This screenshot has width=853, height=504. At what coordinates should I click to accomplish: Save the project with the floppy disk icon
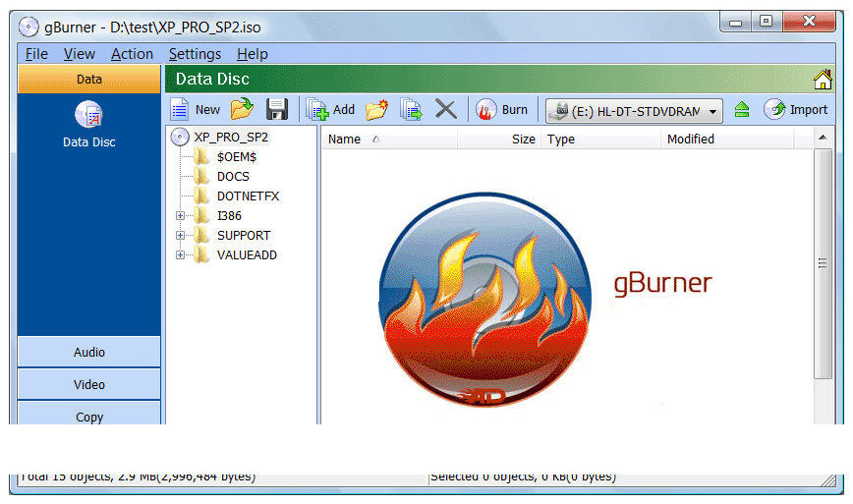tap(277, 109)
